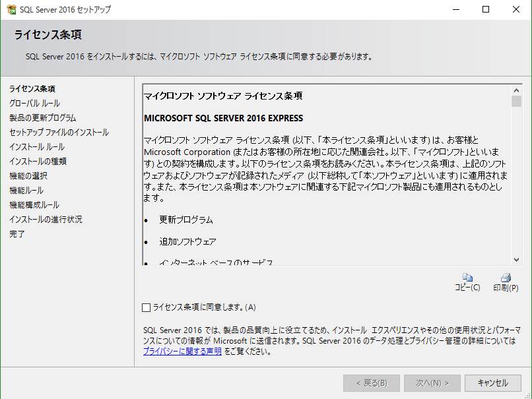
Task: Open the プライバシーに関する声明 link
Action: click(182, 352)
